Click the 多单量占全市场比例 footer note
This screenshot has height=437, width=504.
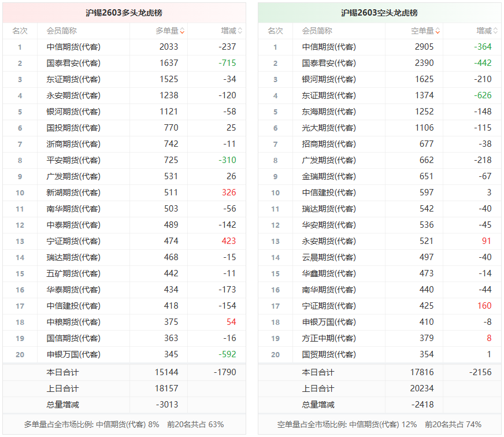point(124,425)
